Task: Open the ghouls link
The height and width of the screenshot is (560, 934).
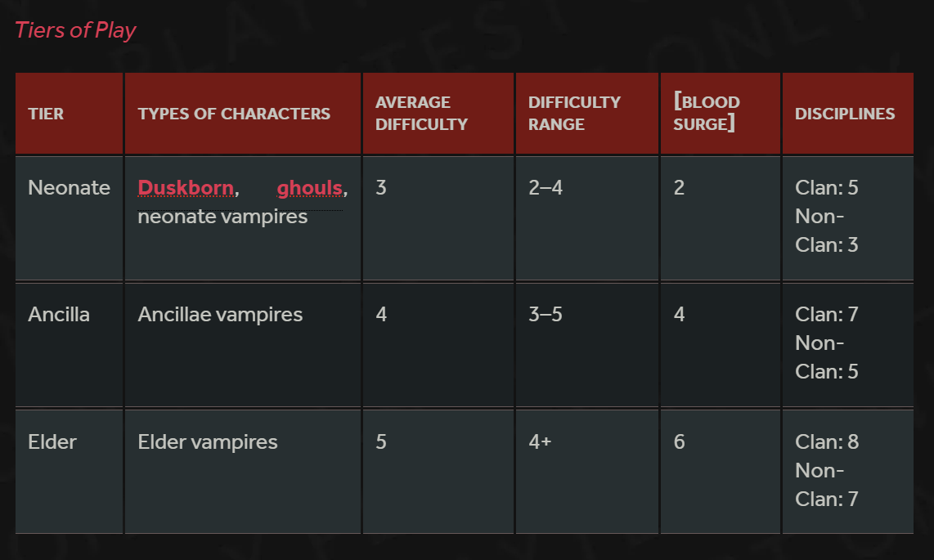Action: [x=310, y=187]
